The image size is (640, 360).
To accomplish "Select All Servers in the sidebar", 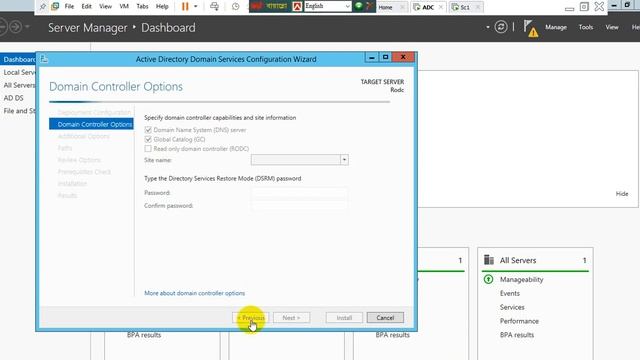I will 18,85.
